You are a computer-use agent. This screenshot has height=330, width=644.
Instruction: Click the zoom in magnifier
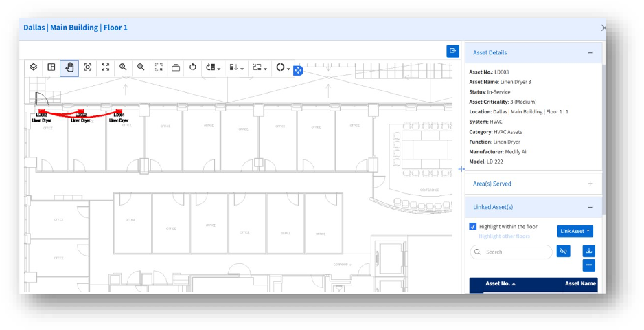pyautogui.click(x=123, y=67)
